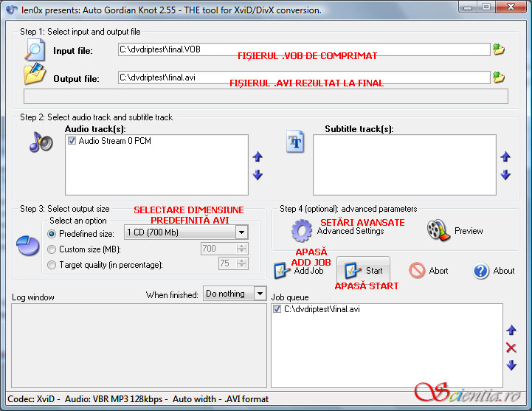Viewport: 532px width, 411px height.
Task: Select the C:\dvdriptest\final.avi queue entry
Action: point(322,309)
